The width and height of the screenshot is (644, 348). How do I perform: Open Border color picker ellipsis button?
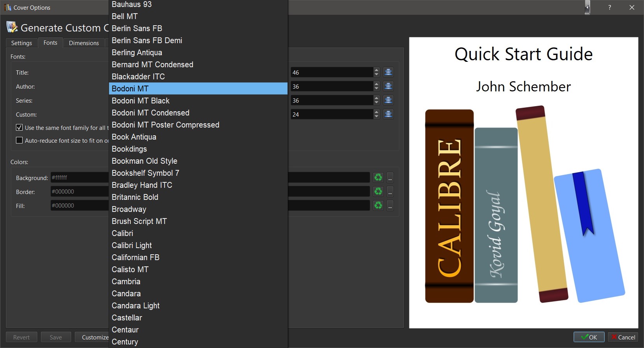click(390, 192)
